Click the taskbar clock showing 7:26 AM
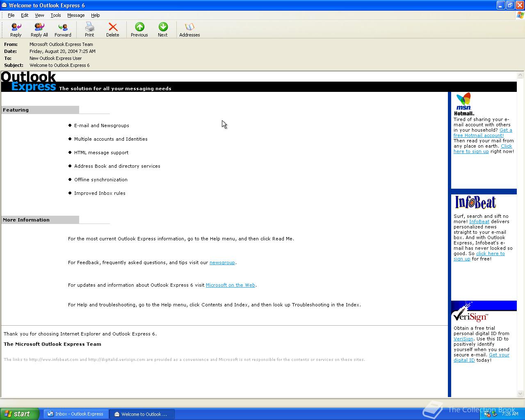Viewport: 525px width, 420px height. (x=510, y=414)
